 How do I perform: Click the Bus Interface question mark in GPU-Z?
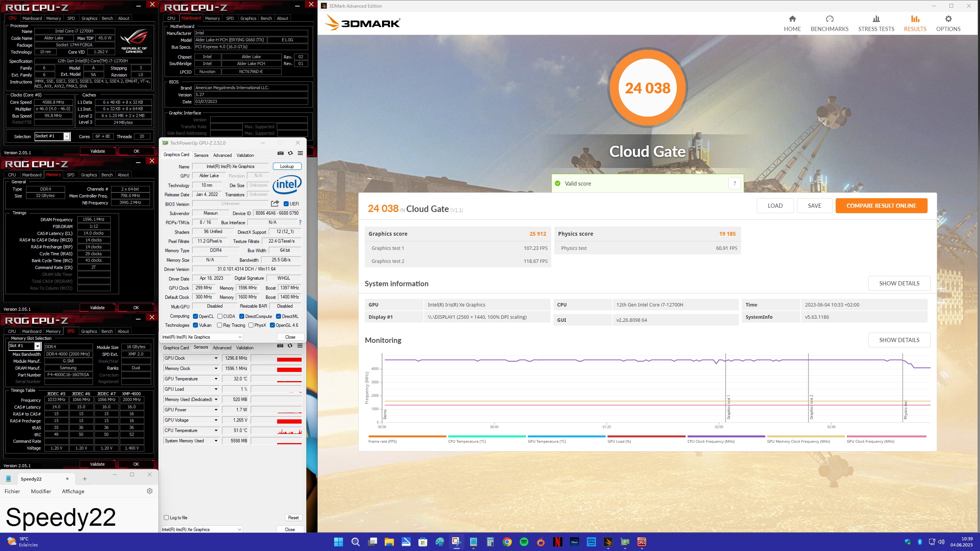coord(300,222)
